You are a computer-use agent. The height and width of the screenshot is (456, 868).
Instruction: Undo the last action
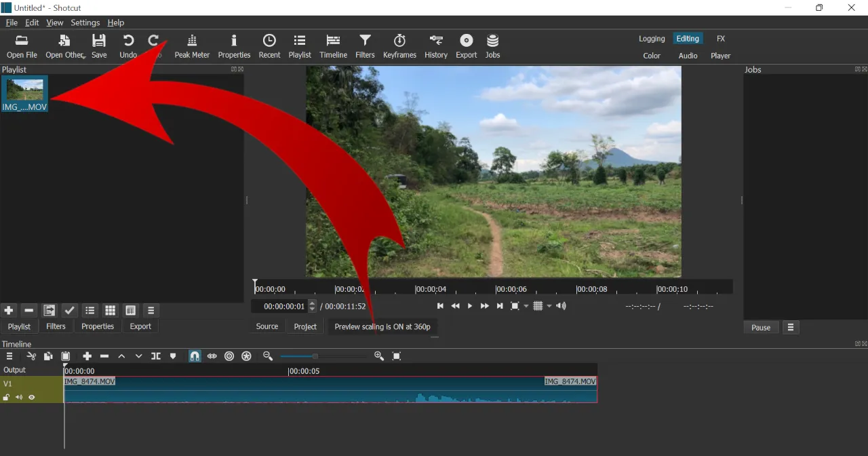128,46
